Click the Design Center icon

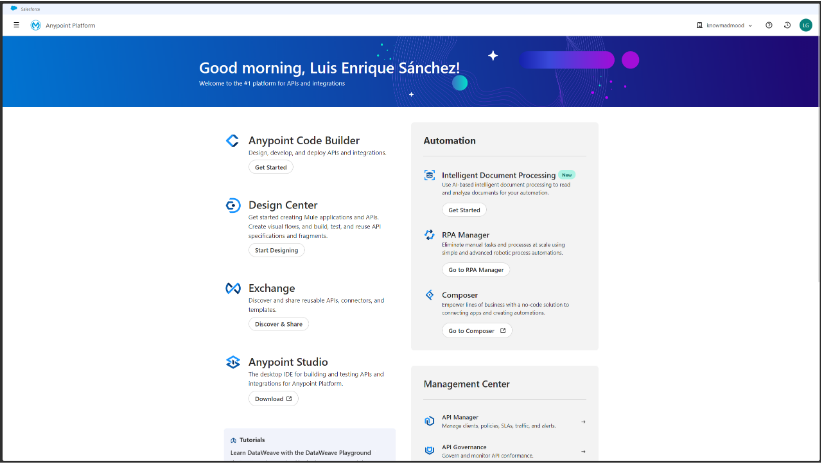coord(233,205)
